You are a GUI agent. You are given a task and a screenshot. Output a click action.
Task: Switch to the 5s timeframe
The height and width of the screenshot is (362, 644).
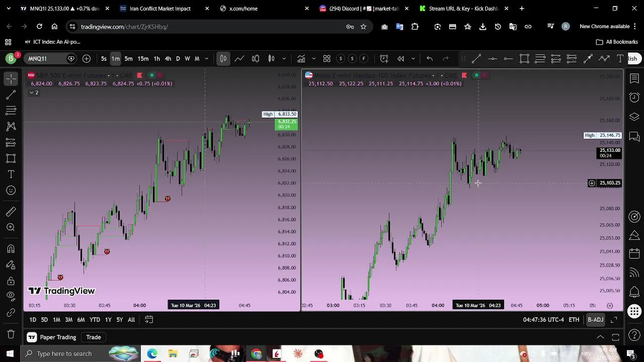pos(104,59)
